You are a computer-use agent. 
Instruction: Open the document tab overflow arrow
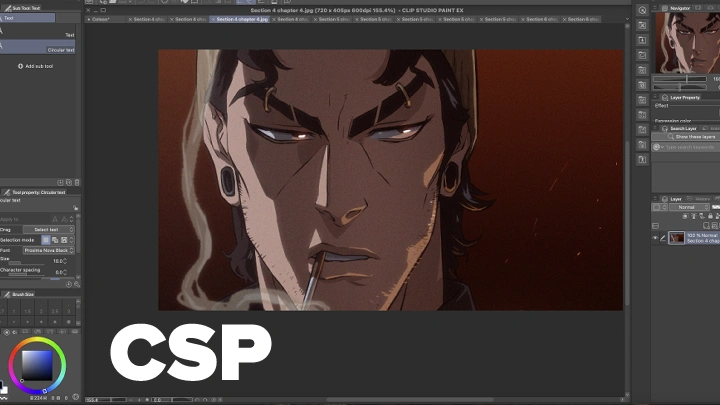click(627, 19)
